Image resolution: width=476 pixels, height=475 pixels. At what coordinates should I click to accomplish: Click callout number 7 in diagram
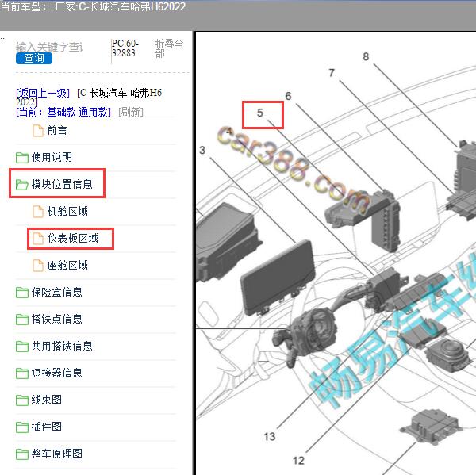tap(332, 73)
